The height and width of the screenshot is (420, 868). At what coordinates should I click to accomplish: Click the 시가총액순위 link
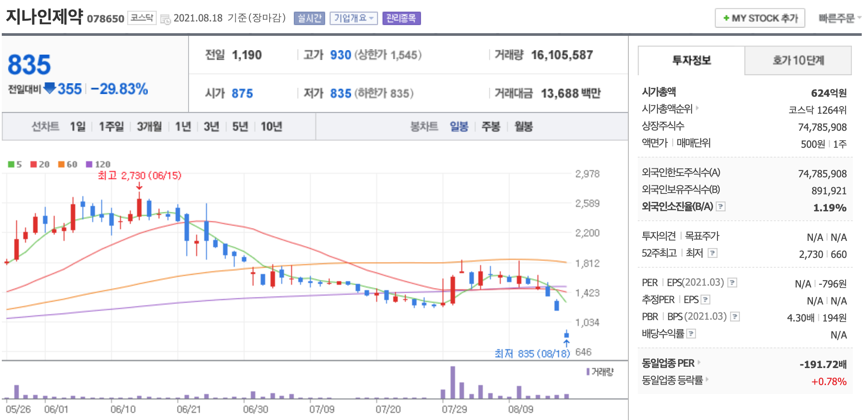[x=667, y=109]
